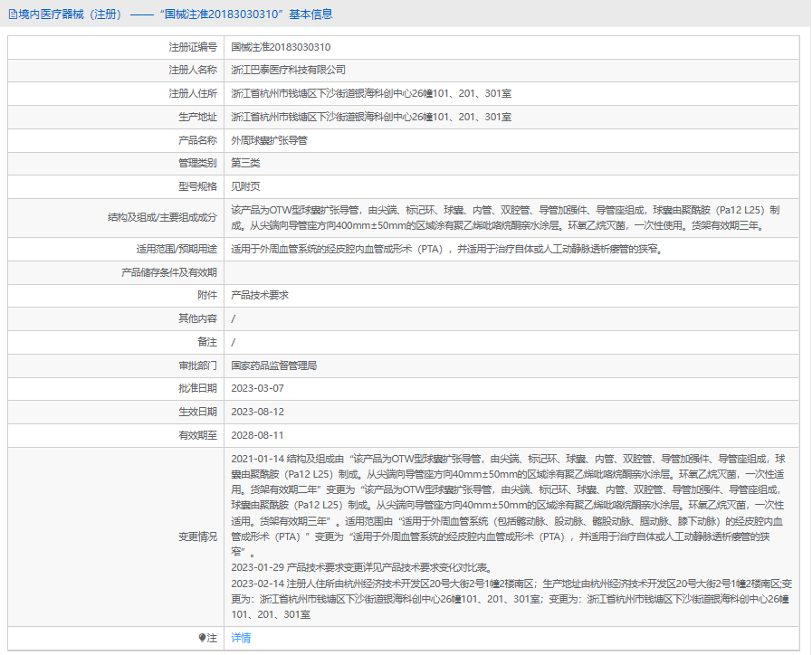The width and height of the screenshot is (812, 655).
Task: Select the 附件 label
Action: point(207,295)
